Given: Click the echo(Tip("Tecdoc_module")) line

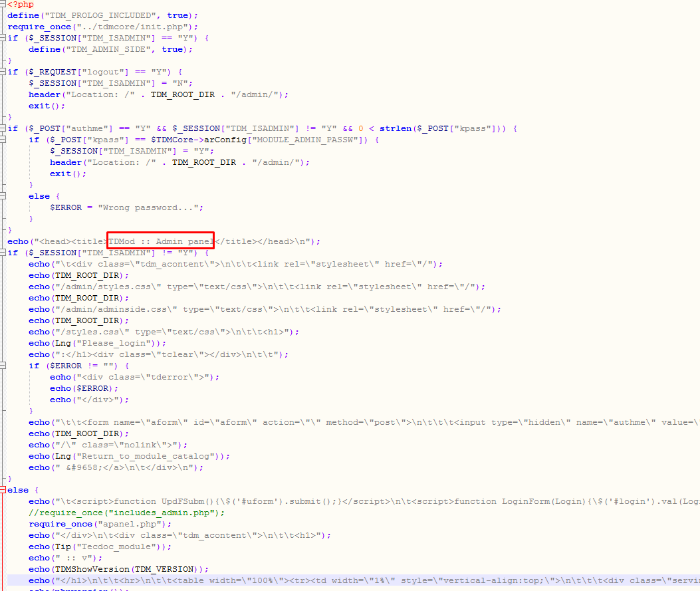Looking at the screenshot, I should click(100, 547).
